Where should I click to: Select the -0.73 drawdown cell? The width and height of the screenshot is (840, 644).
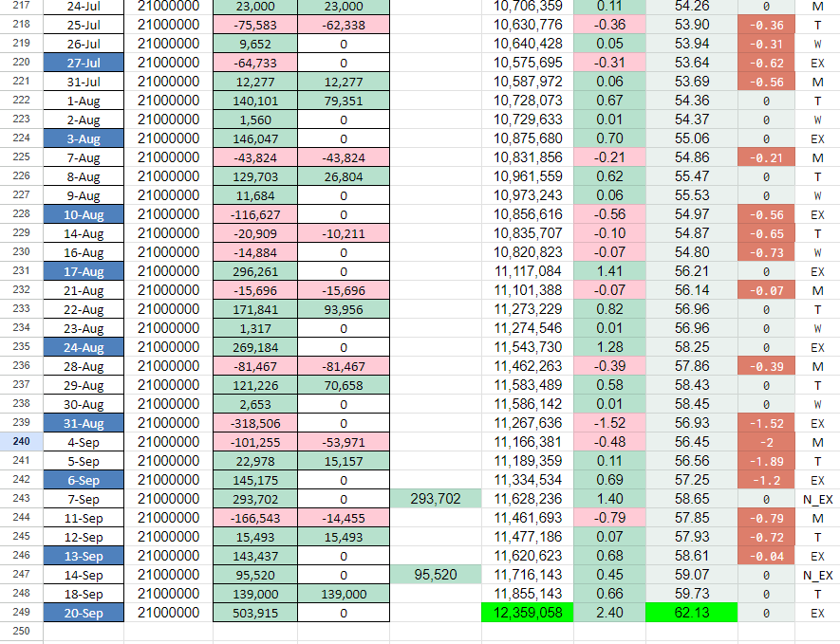(x=766, y=252)
